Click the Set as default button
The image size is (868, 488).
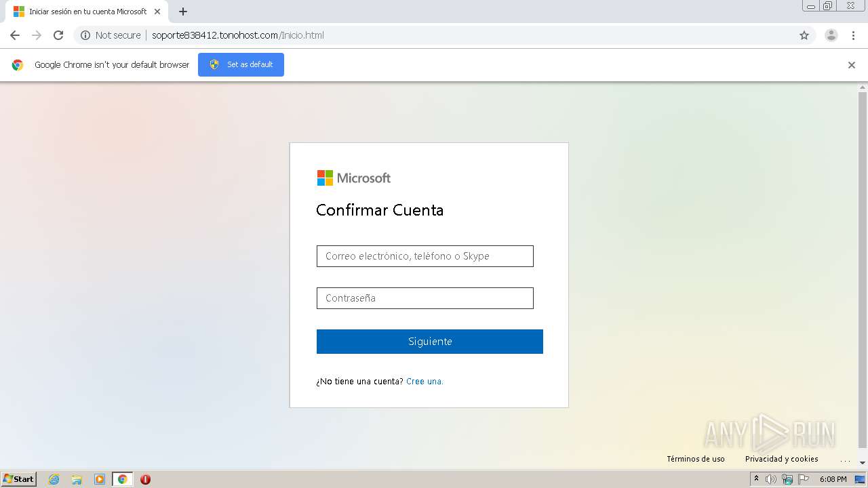[x=241, y=64]
